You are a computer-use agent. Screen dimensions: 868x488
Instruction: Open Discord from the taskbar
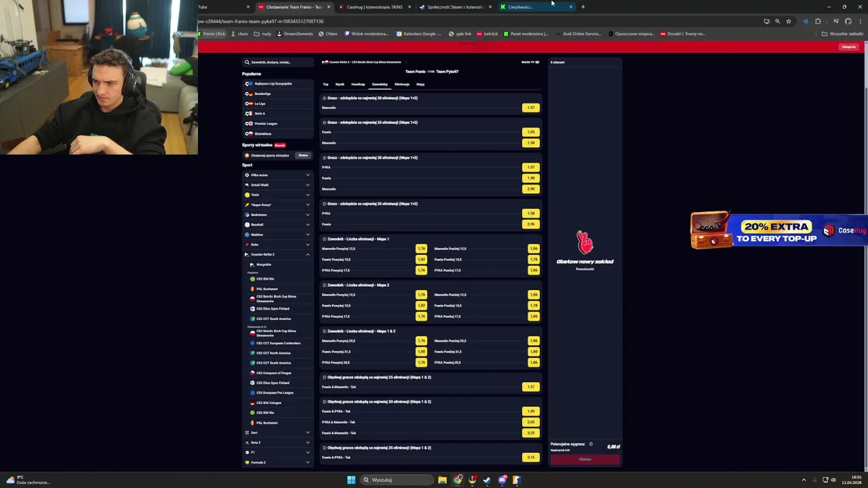[502, 480]
